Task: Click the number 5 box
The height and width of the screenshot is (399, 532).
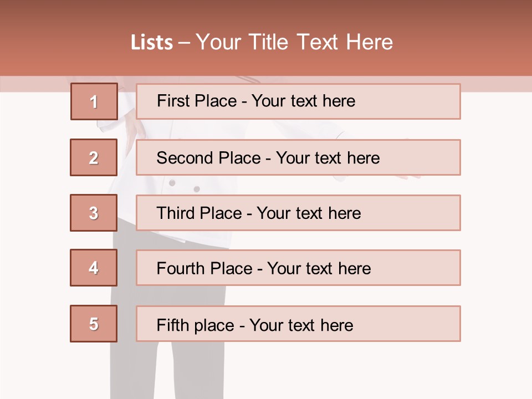Action: point(94,324)
